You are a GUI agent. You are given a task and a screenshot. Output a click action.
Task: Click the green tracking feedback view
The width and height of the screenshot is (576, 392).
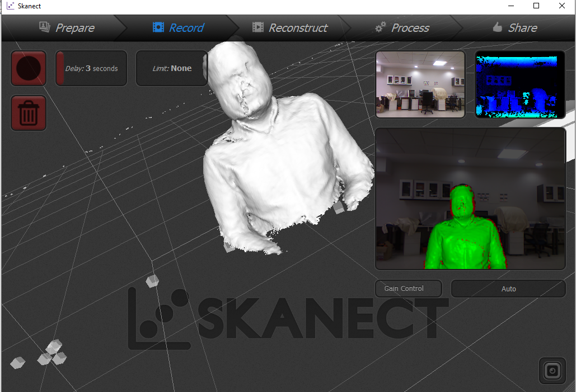[470, 199]
